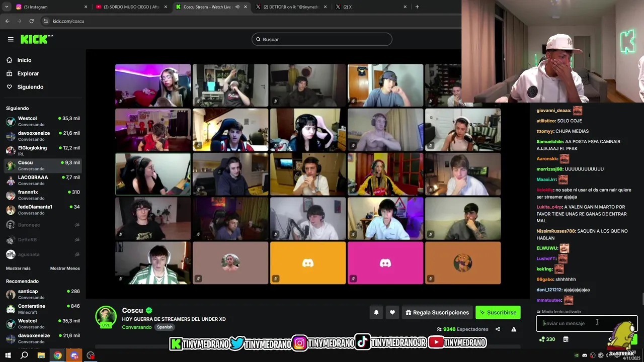Open the Kick hamburger menu

point(11,39)
